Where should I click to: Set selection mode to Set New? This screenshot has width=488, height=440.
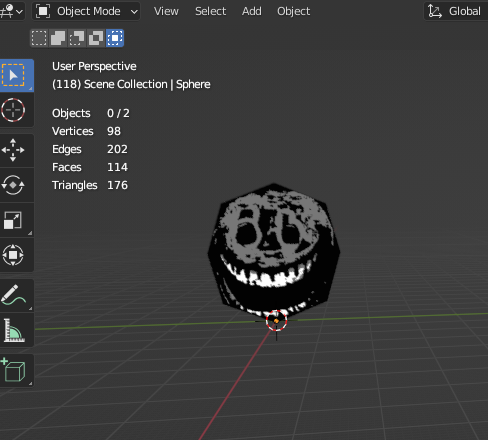39,38
